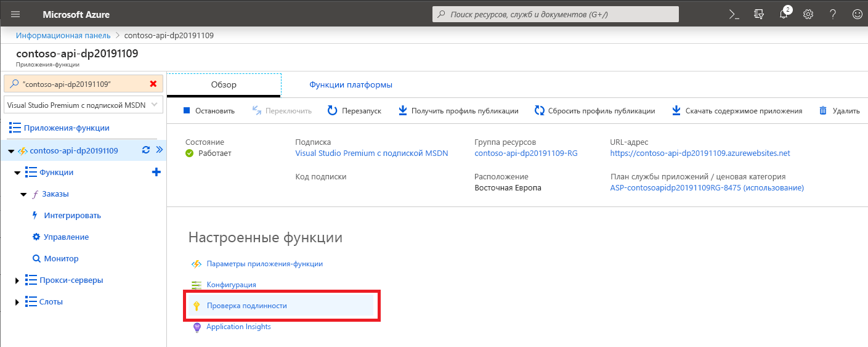The height and width of the screenshot is (347, 868).
Task: Select Слоты tree item
Action: click(x=51, y=302)
